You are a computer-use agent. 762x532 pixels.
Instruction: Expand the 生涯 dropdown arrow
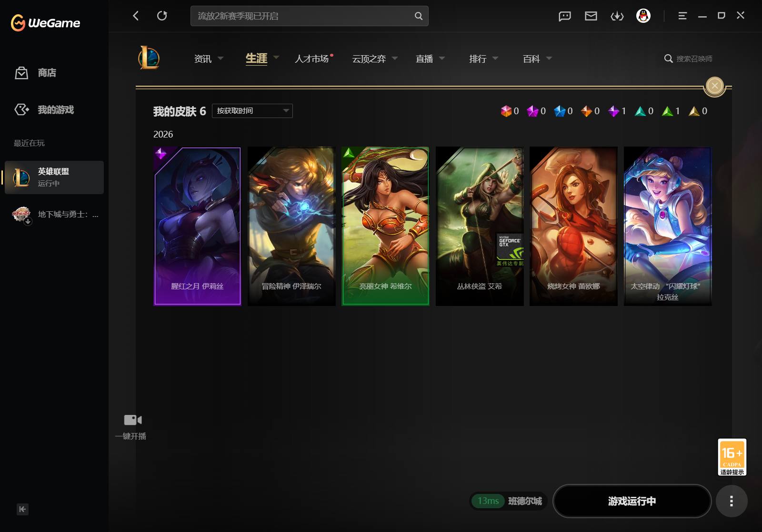276,58
